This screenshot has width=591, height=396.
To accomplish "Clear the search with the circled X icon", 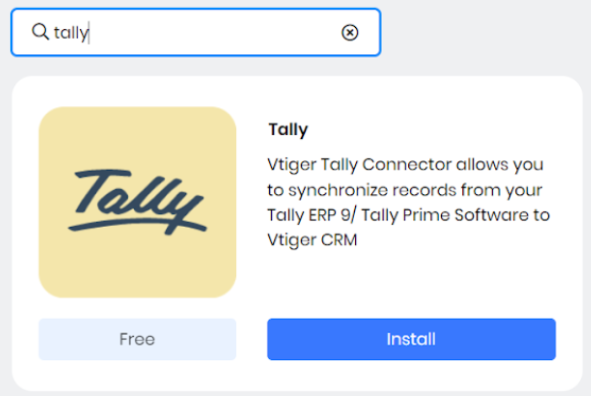I will 350,32.
